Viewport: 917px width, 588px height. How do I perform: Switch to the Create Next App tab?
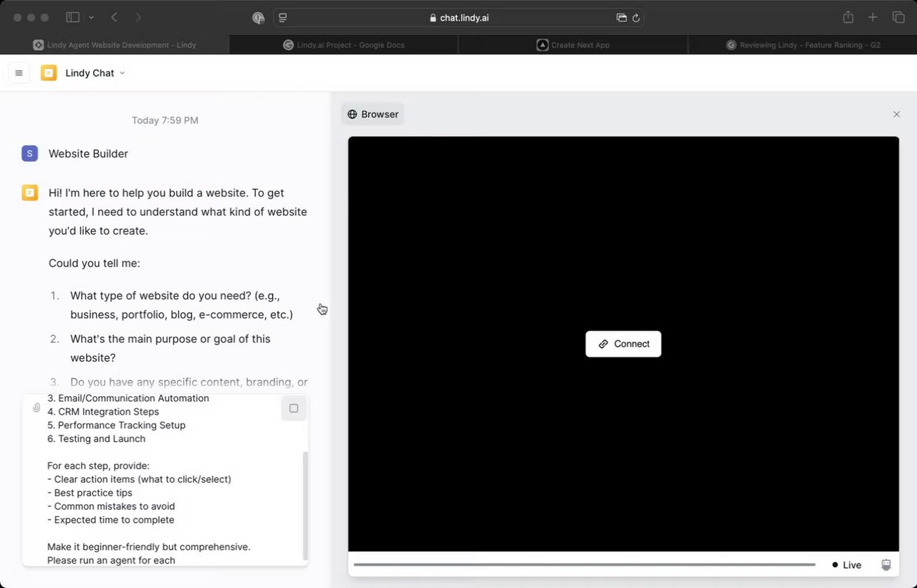[573, 44]
